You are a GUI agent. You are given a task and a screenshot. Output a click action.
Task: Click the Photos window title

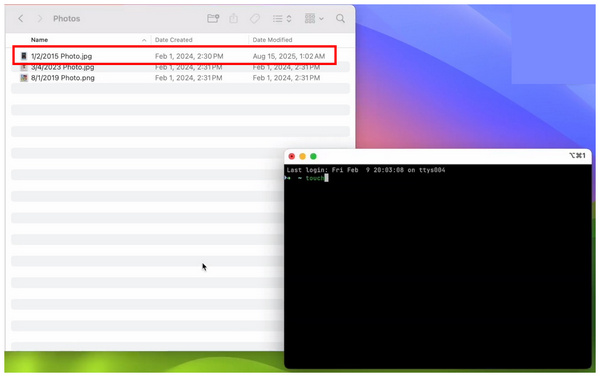(x=67, y=18)
